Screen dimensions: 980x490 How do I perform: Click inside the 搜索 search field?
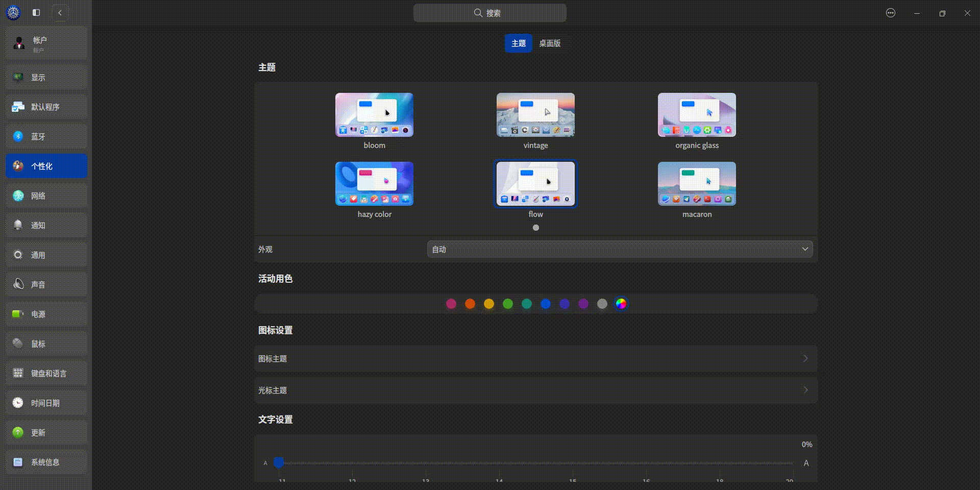(490, 13)
